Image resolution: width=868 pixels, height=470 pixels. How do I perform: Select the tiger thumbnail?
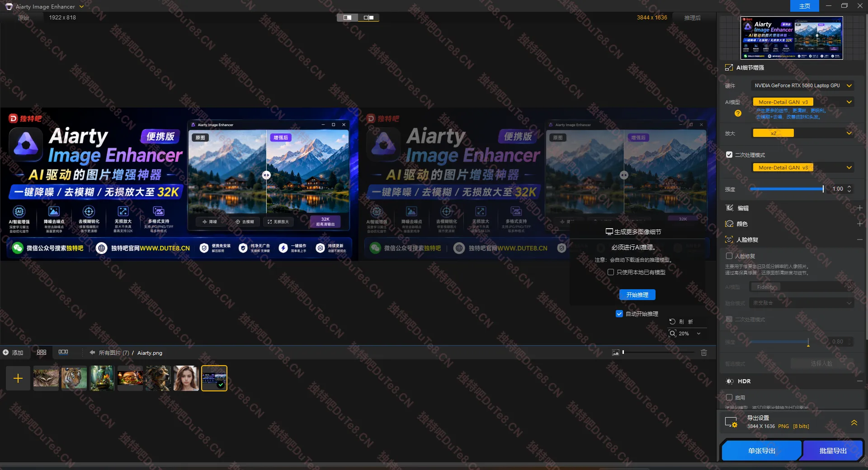(74, 378)
